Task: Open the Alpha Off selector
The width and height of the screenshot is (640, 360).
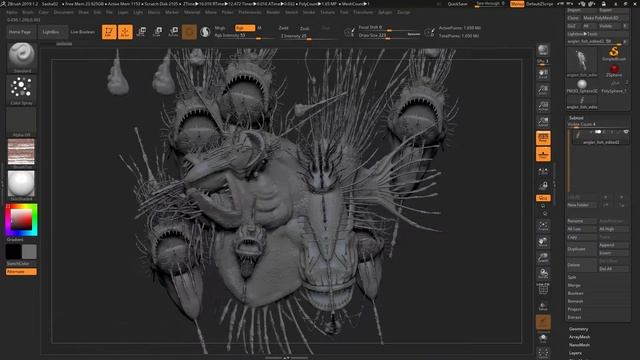Action: coord(22,122)
